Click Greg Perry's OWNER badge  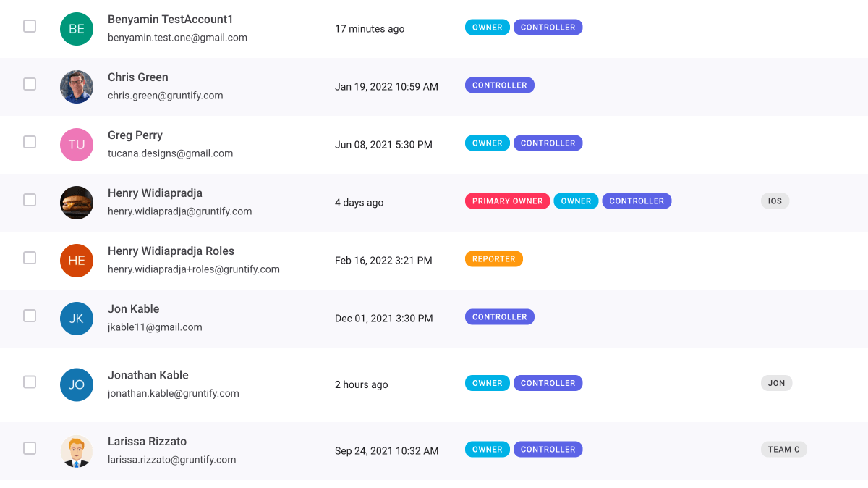[487, 143]
